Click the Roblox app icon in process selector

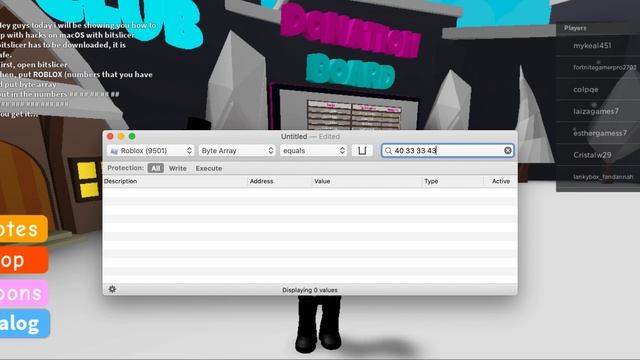click(x=114, y=151)
